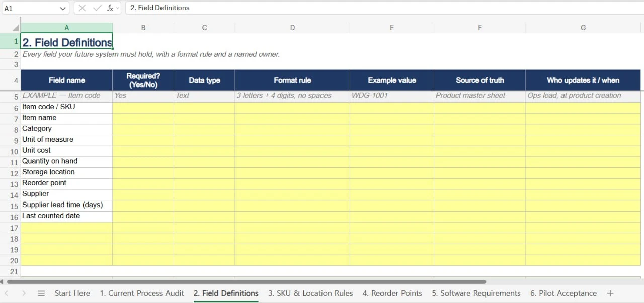Viewport: 644px width, 303px height.
Task: Click the 'Product master sheet' cell
Action: 479,96
